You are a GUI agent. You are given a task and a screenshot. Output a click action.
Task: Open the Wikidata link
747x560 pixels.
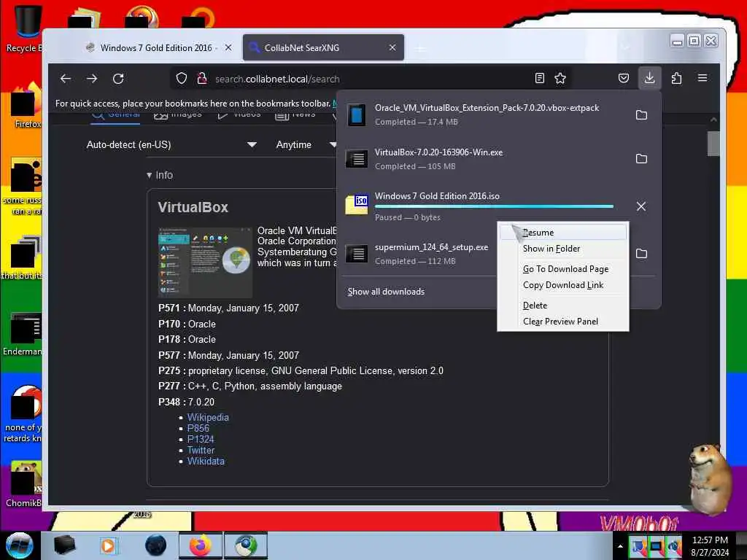tap(206, 461)
